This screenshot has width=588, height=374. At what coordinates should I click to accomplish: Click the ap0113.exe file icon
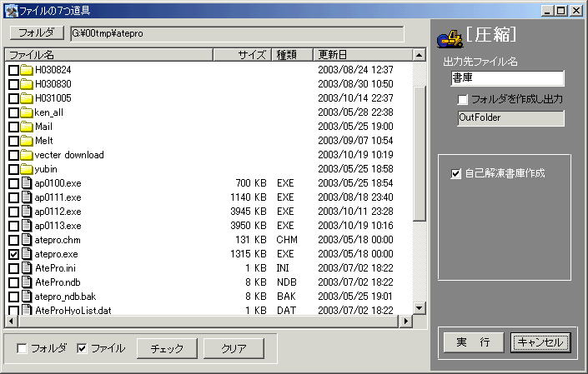click(27, 226)
